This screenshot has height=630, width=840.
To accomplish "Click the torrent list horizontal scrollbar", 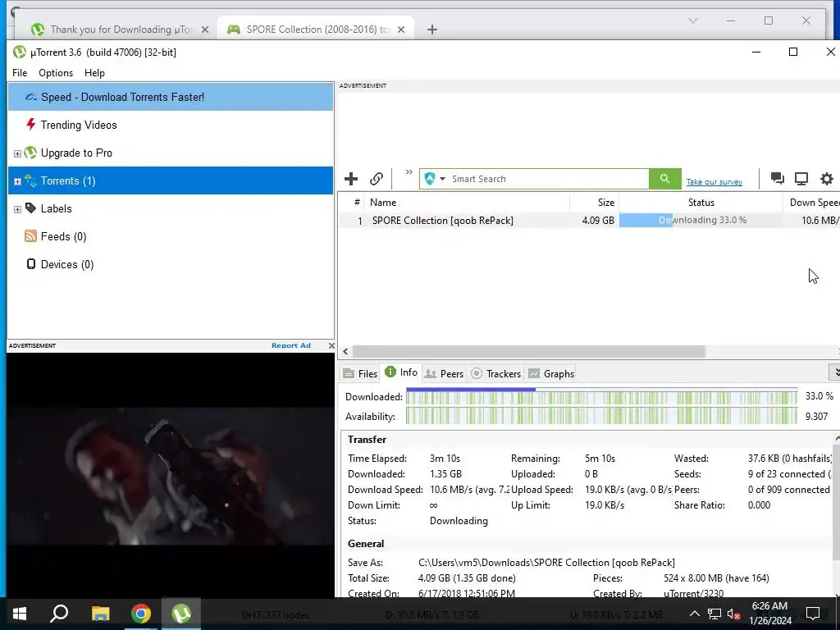I will (x=529, y=351).
